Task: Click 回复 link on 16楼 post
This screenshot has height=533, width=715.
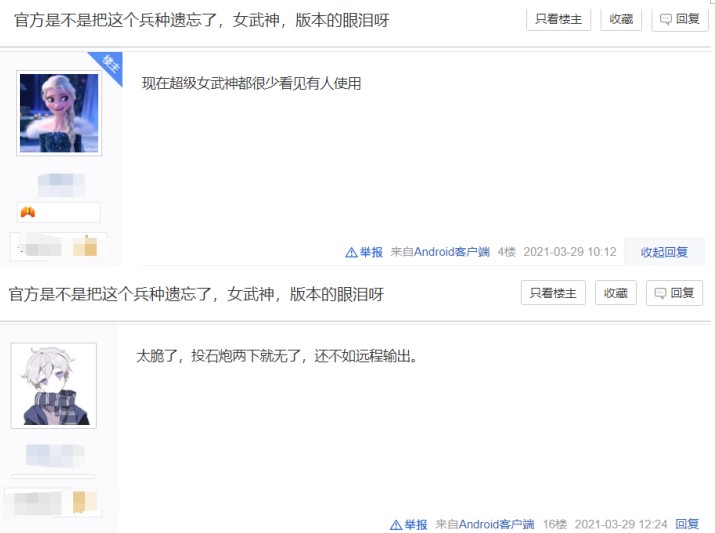Action: tap(687, 524)
